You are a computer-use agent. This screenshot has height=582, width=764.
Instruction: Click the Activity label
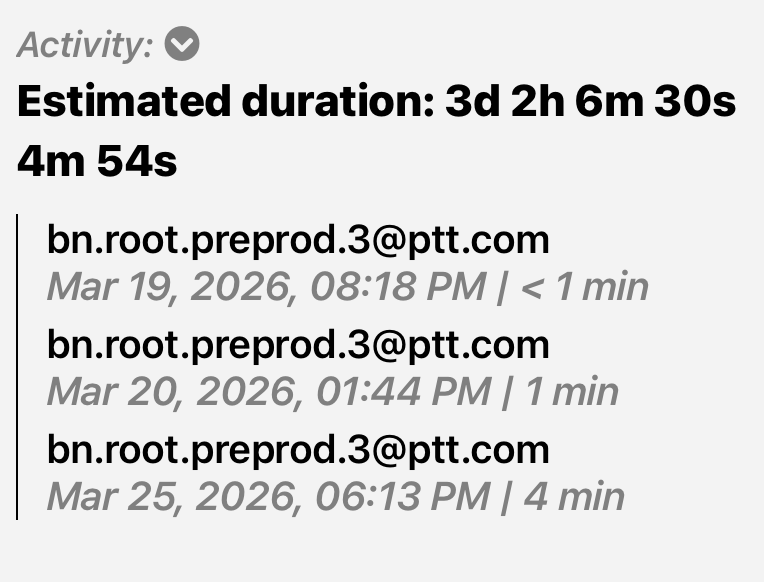pos(85,45)
